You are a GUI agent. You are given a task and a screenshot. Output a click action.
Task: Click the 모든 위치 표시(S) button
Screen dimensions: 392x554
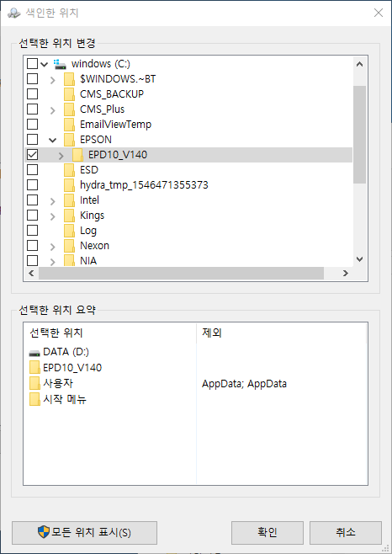click(x=84, y=532)
